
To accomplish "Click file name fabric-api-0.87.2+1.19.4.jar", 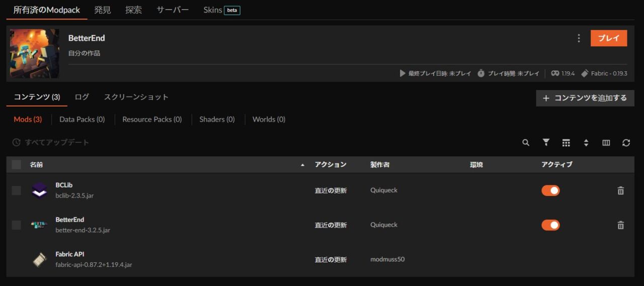I will 94,265.
